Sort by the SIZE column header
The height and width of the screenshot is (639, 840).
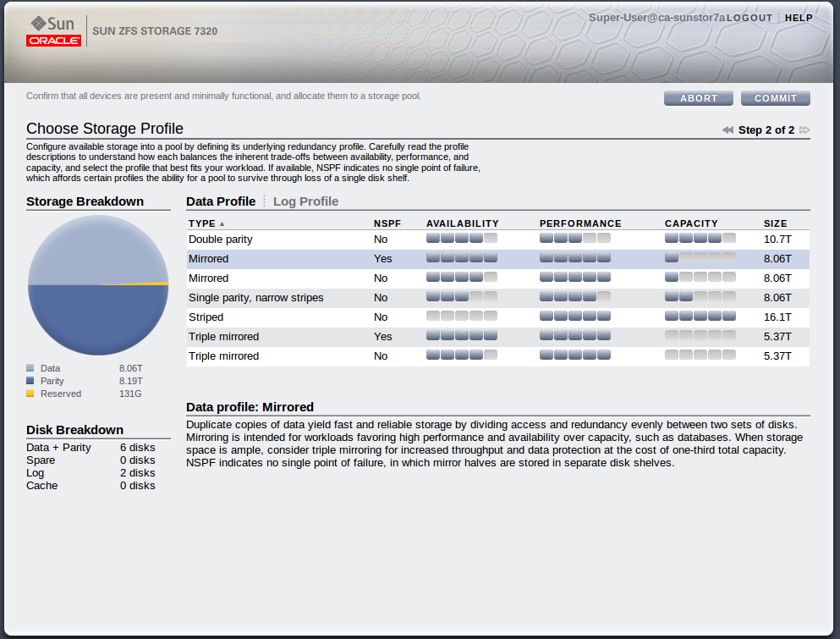click(775, 224)
